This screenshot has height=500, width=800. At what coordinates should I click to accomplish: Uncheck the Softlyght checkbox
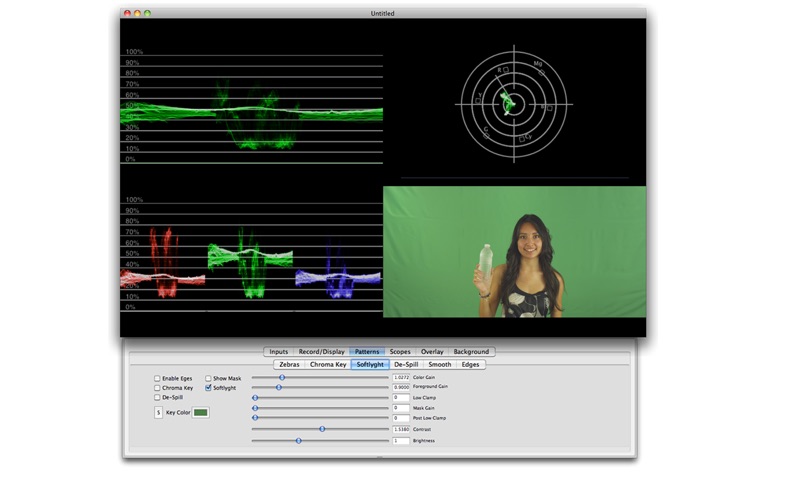(208, 388)
